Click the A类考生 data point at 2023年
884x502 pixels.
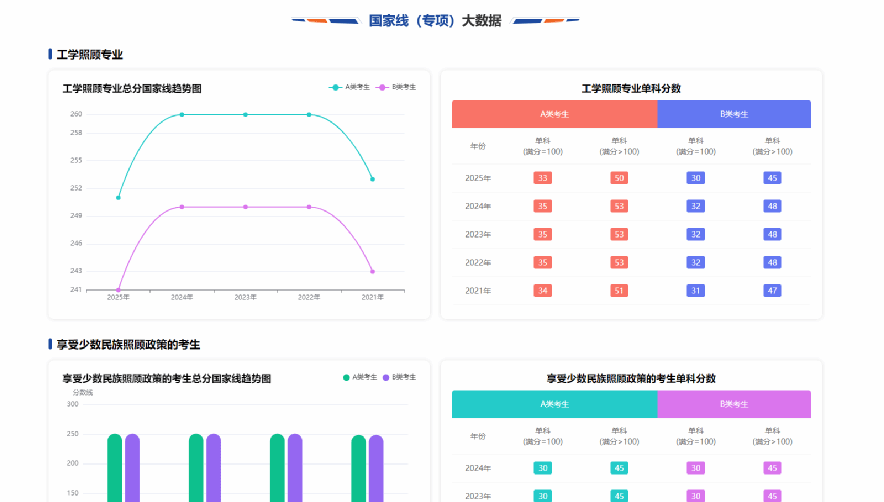pyautogui.click(x=245, y=114)
